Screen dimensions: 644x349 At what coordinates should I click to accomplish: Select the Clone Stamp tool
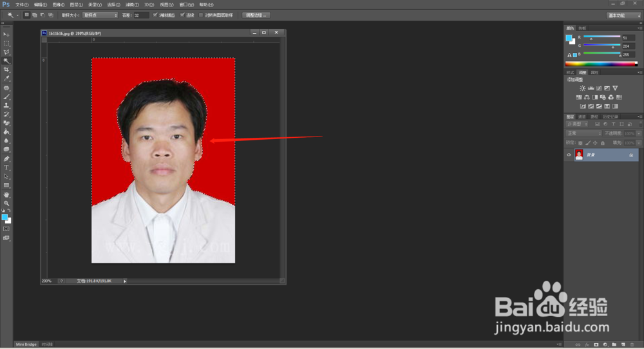[x=6, y=106]
